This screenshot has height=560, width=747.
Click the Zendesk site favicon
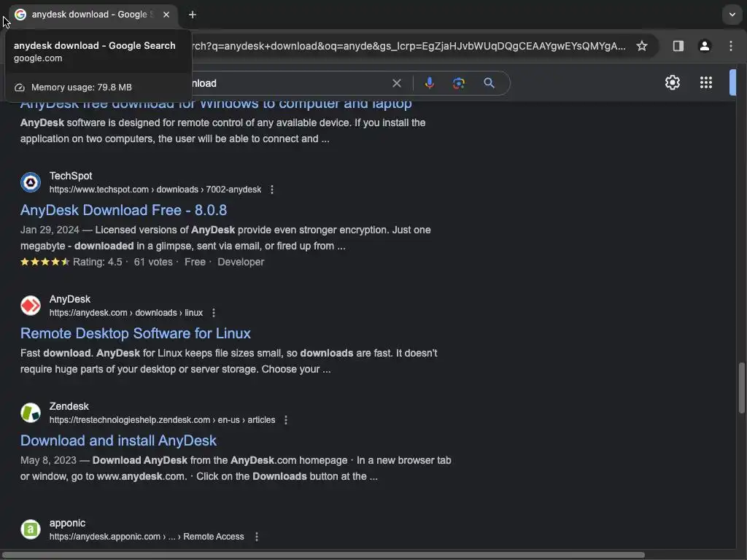(x=31, y=413)
